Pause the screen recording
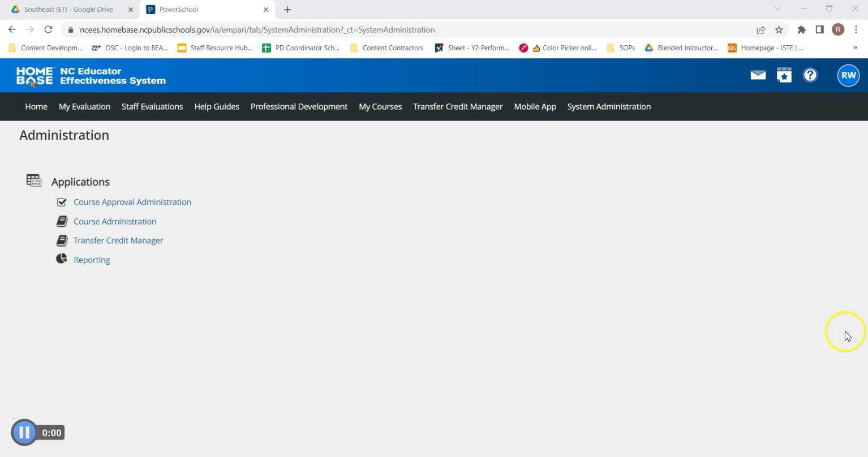 point(24,433)
